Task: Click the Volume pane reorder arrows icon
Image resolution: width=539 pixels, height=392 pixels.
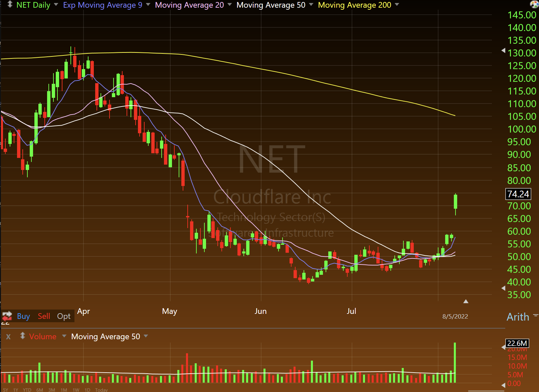Action: pos(22,336)
